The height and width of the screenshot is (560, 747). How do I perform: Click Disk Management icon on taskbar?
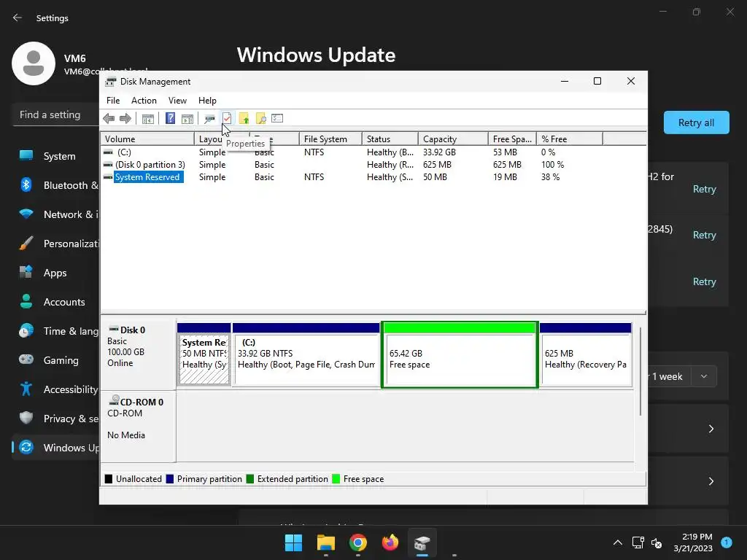(422, 542)
